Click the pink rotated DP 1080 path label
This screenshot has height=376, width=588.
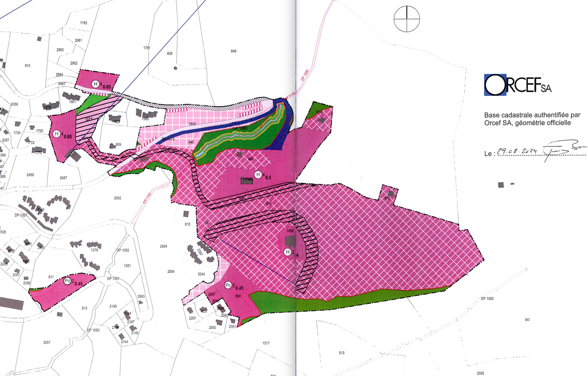(x=305, y=75)
